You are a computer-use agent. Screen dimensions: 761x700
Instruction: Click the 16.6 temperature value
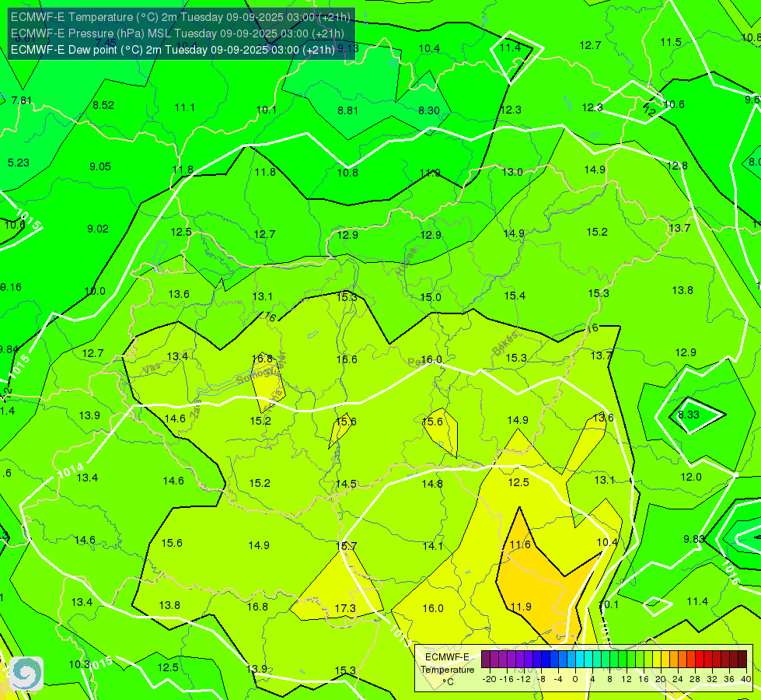tap(347, 359)
